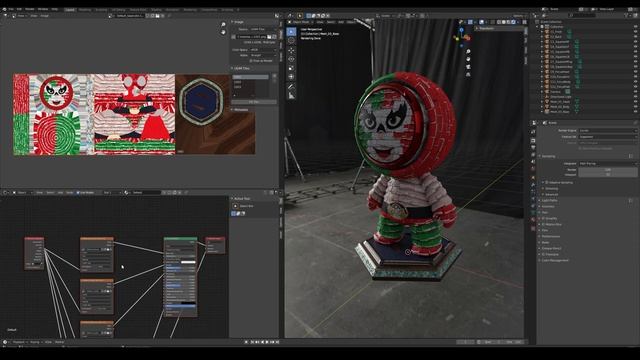Switch to solid viewport shading
Screen dimensions: 640x360
(x=504, y=22)
